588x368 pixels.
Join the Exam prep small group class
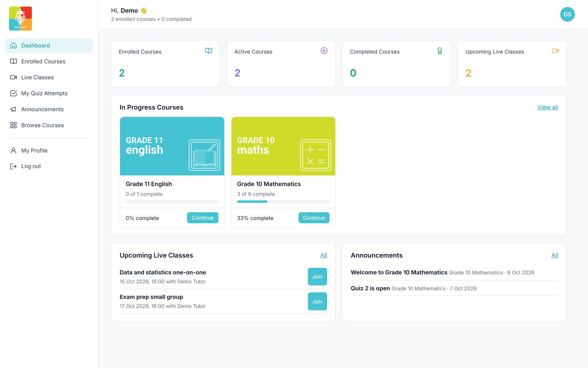coord(317,301)
